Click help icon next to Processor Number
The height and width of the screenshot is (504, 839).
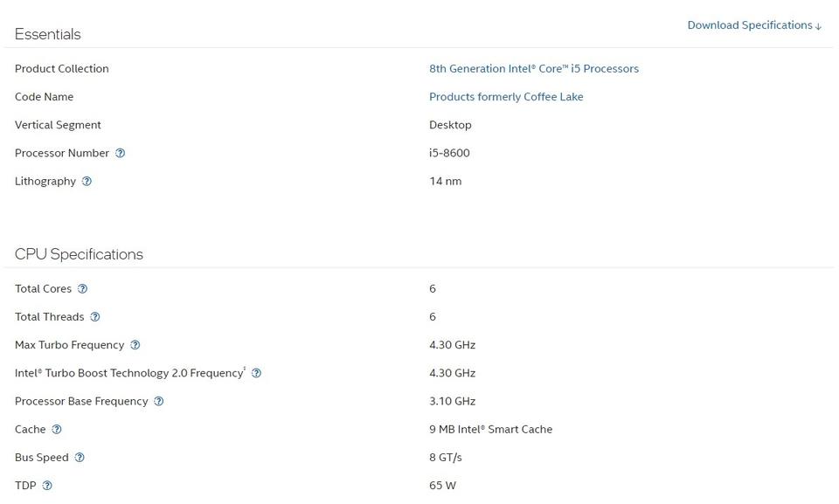121,153
